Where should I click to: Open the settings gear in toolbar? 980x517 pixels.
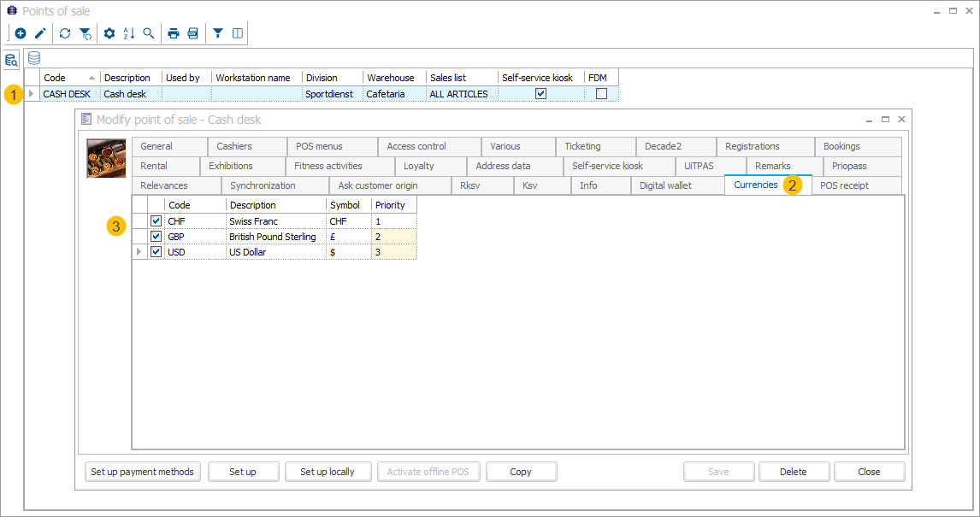tap(109, 33)
